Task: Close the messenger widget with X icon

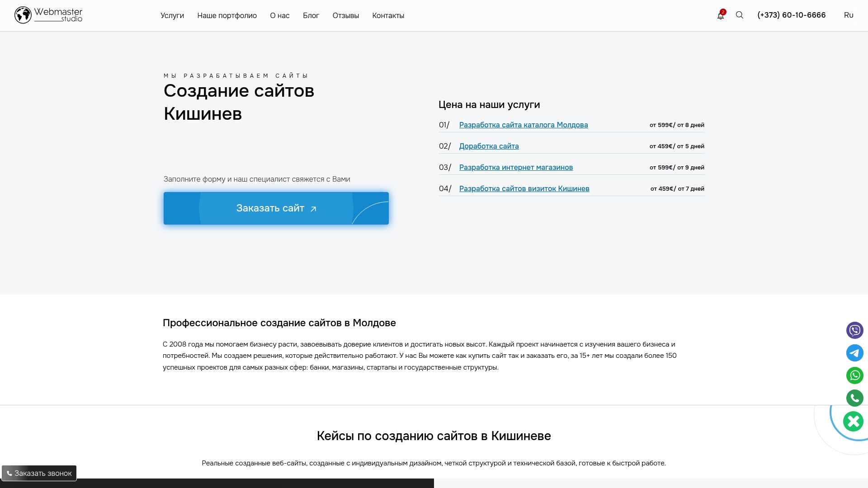Action: (x=853, y=422)
